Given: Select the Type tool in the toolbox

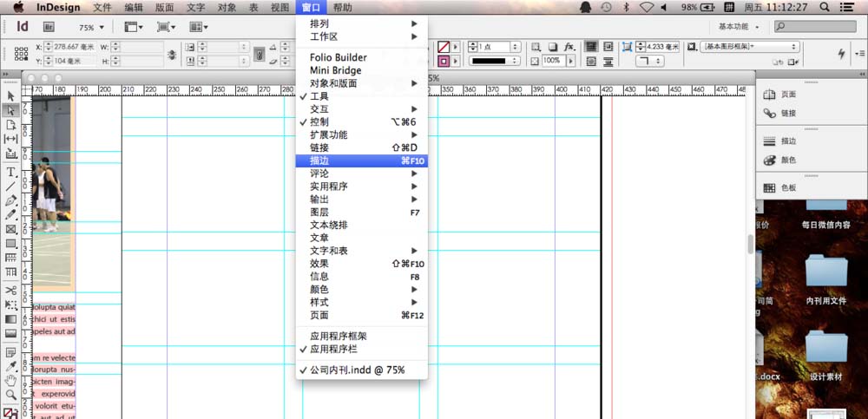Looking at the screenshot, I should pyautogui.click(x=11, y=172).
